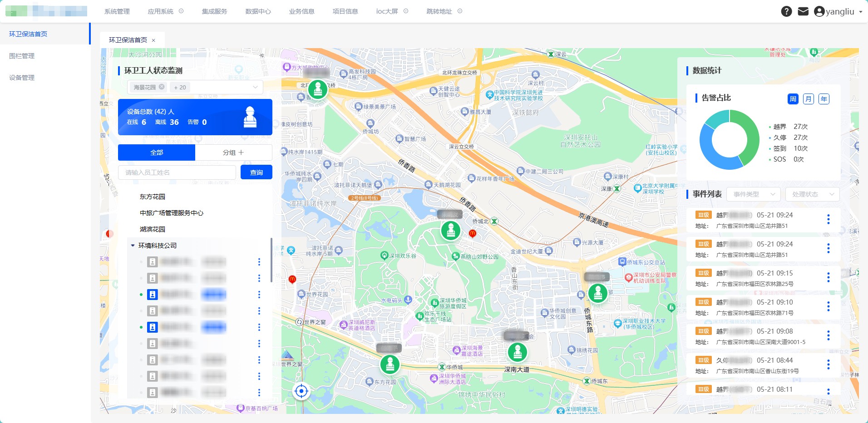Viewport: 868px width, 423px height.
Task: Click the first online worker's blue badge icon
Action: pyautogui.click(x=153, y=295)
